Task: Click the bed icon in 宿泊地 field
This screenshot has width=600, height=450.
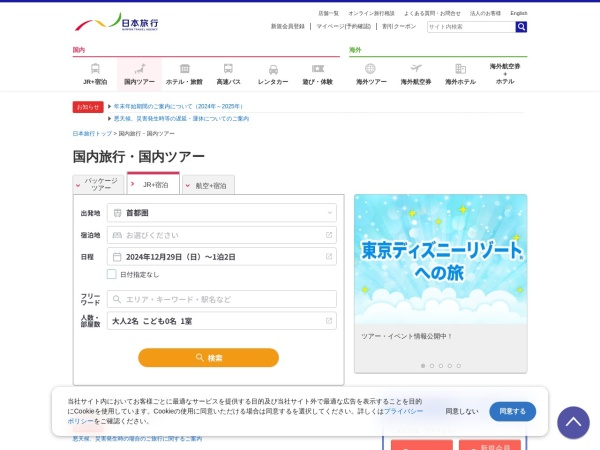Action: tap(117, 235)
